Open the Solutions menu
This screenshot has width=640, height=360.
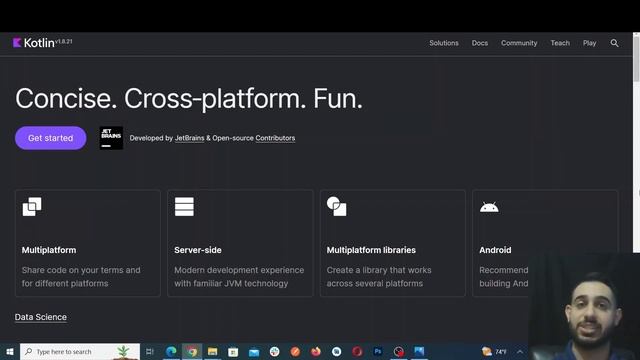click(x=444, y=43)
